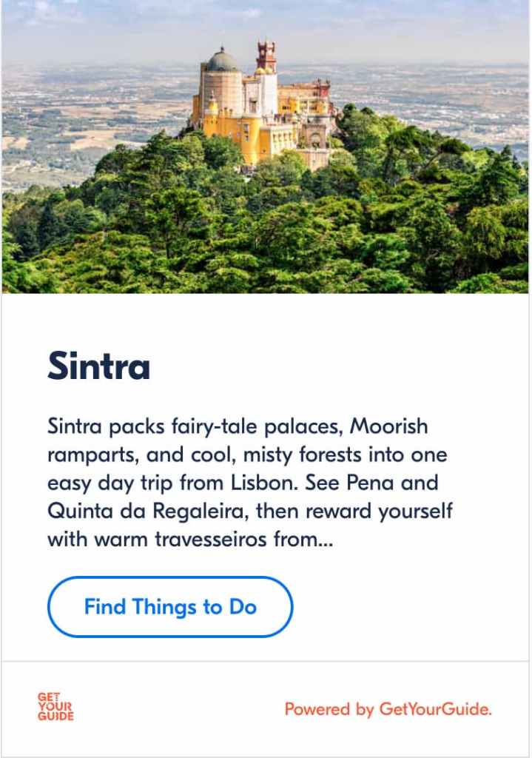Click the grey dome of the palace

pyautogui.click(x=221, y=61)
